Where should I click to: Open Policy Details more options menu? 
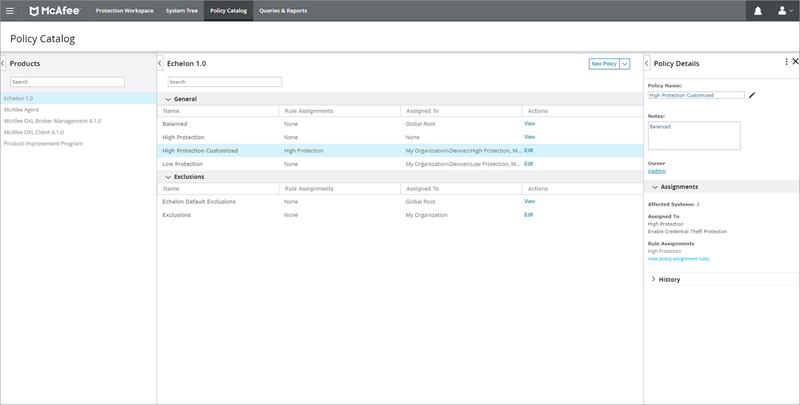tap(786, 62)
